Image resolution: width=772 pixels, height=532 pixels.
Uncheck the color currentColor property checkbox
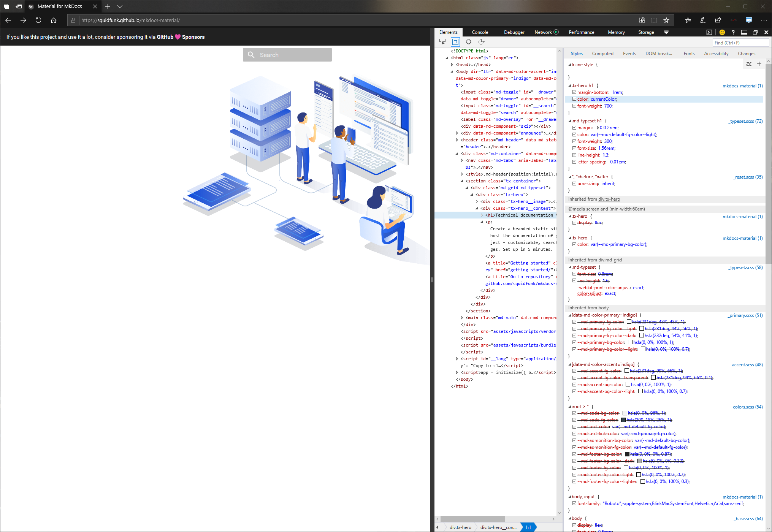point(574,99)
